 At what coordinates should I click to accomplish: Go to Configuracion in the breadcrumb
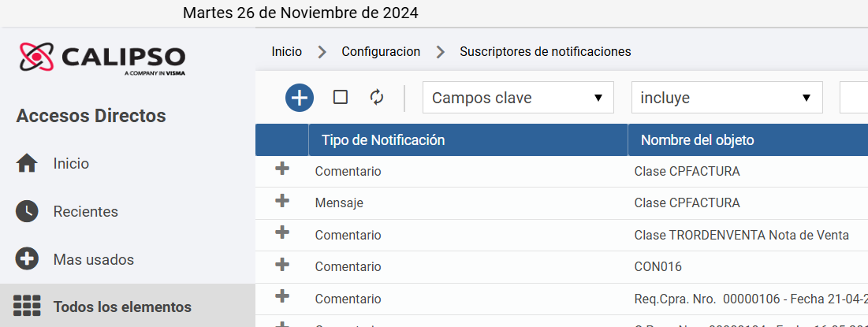coord(381,52)
